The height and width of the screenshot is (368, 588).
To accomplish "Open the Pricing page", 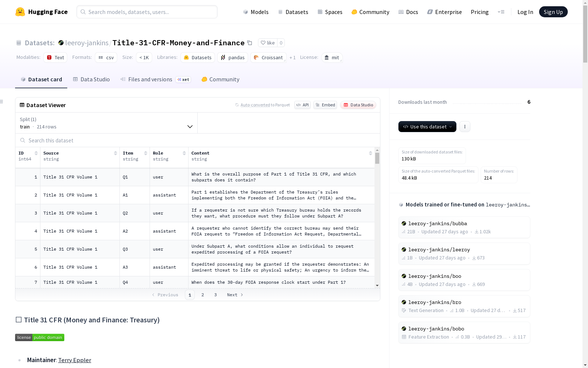I will pyautogui.click(x=480, y=12).
